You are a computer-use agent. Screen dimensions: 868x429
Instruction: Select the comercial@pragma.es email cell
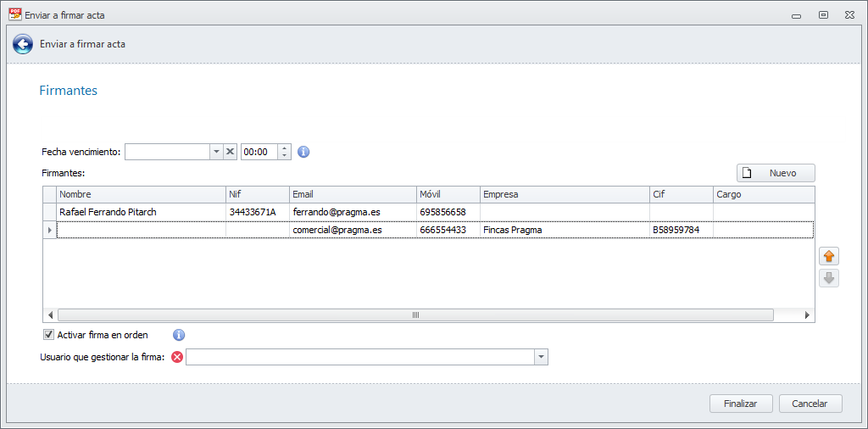pyautogui.click(x=353, y=230)
